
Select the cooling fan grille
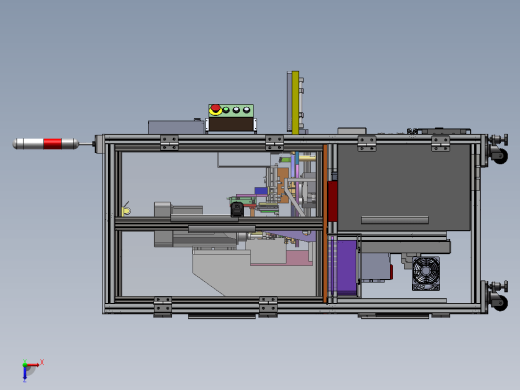pyautogui.click(x=426, y=273)
